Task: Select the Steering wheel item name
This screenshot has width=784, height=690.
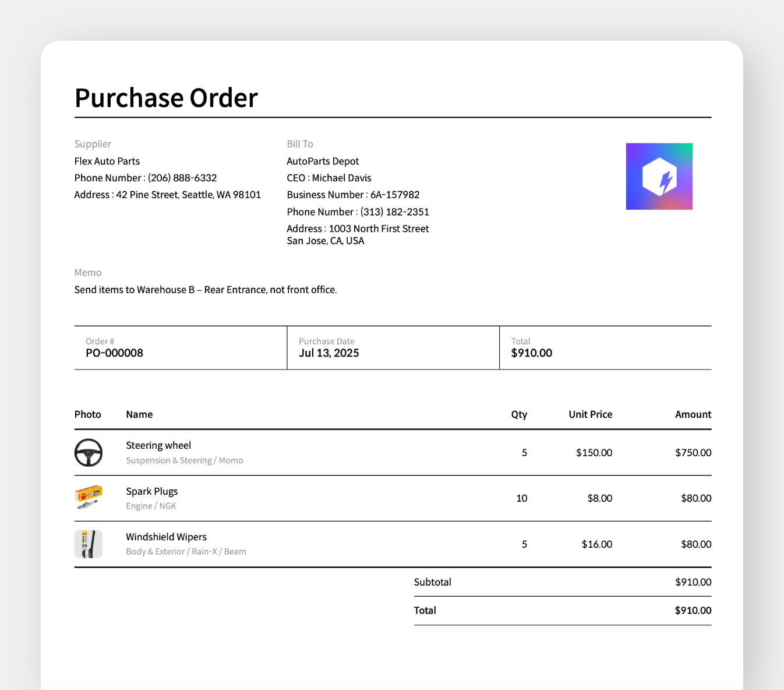Action: pos(158,445)
